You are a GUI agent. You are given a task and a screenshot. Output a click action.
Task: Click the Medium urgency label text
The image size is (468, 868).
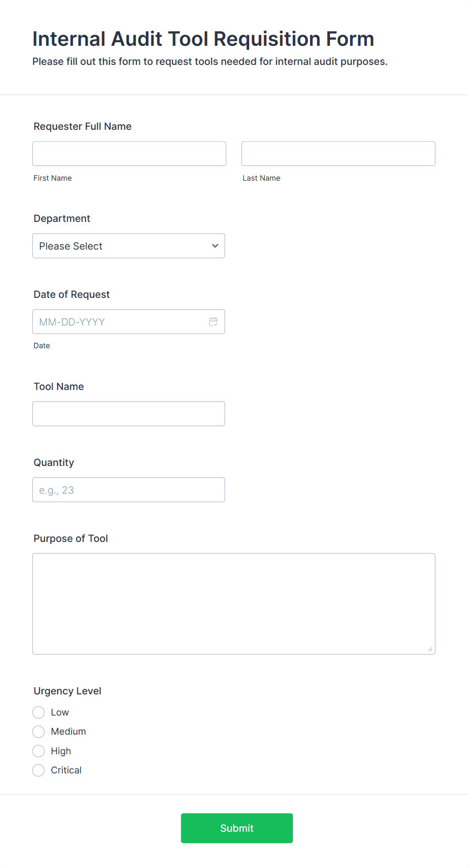click(68, 732)
